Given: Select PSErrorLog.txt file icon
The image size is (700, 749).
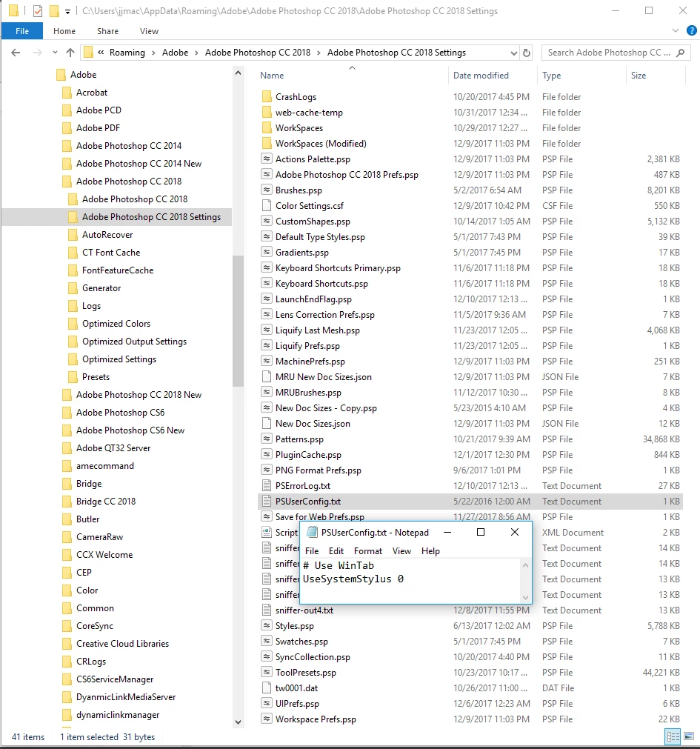Looking at the screenshot, I should 267,486.
